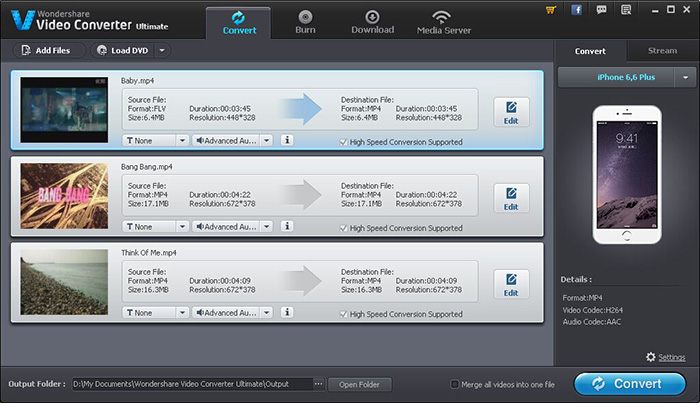Enable Merge all videos into one file
The width and height of the screenshot is (700, 403).
pyautogui.click(x=454, y=384)
